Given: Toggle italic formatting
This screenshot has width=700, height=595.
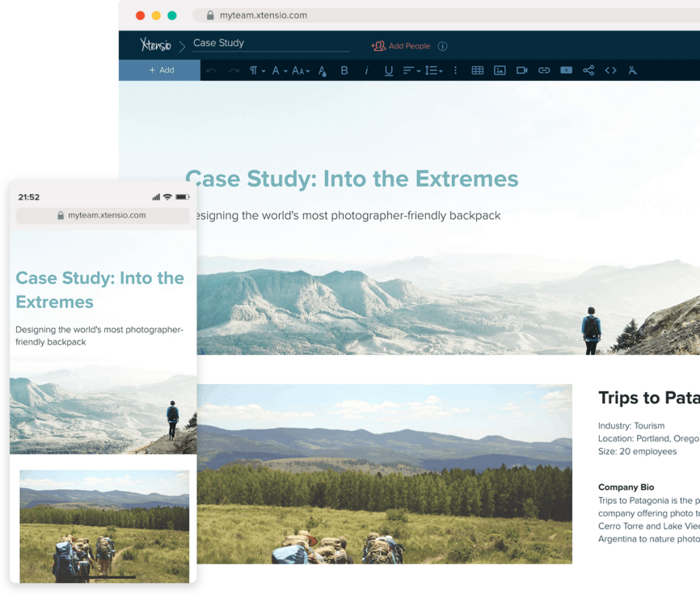Looking at the screenshot, I should pos(366,70).
